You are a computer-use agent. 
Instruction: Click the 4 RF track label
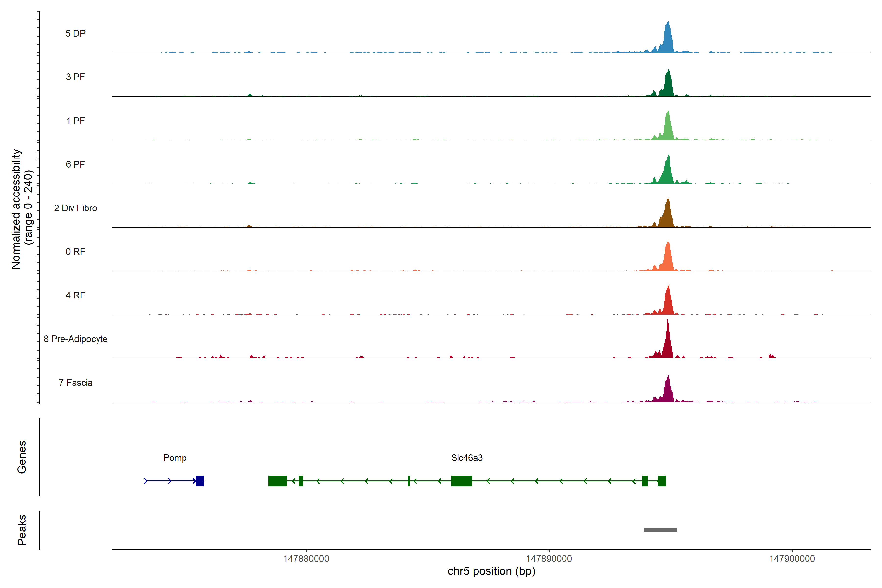pos(75,295)
